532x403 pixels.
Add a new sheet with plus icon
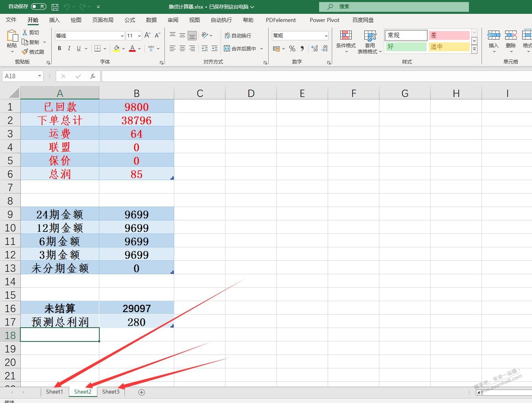pos(142,392)
